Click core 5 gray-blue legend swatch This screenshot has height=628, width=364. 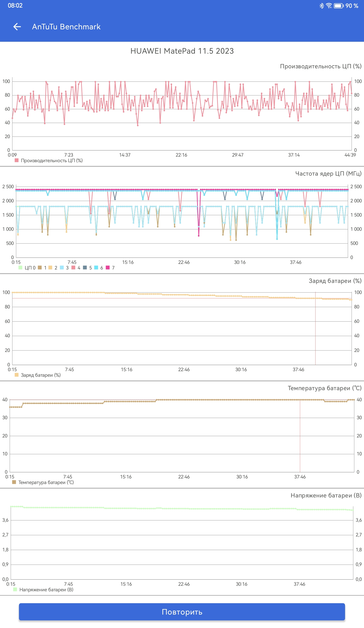coord(85,267)
